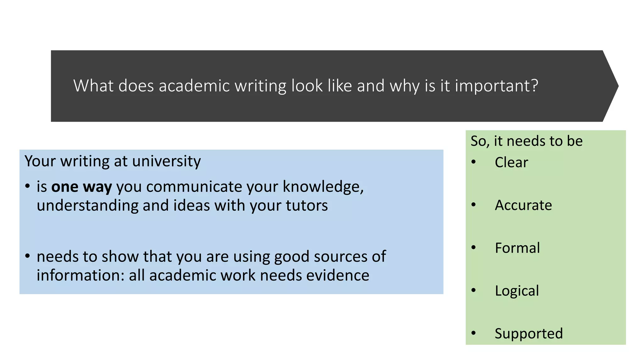
Task: Click the pointed arrow tip of title banner
Action: (x=613, y=86)
